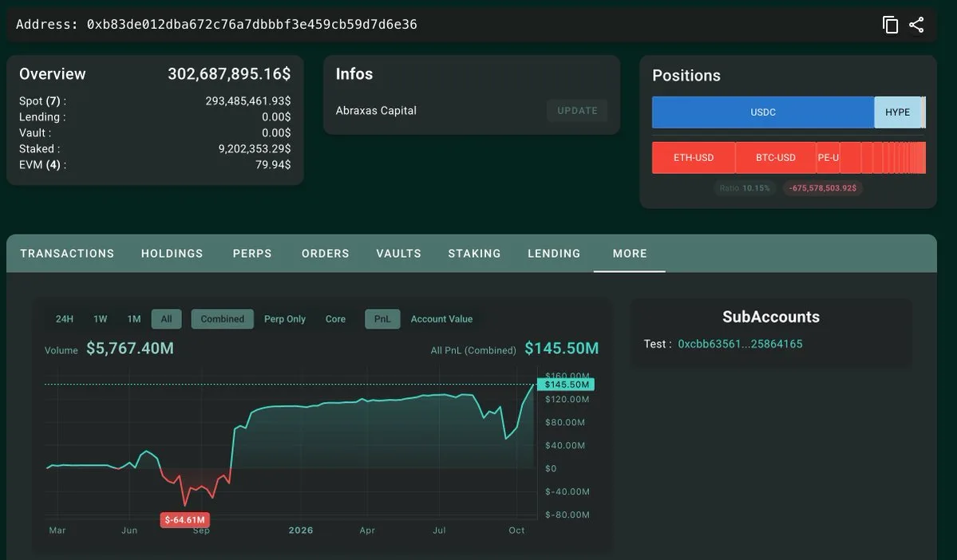Enable the Combined chart filter
Screen dimensions: 957x560
(x=222, y=319)
